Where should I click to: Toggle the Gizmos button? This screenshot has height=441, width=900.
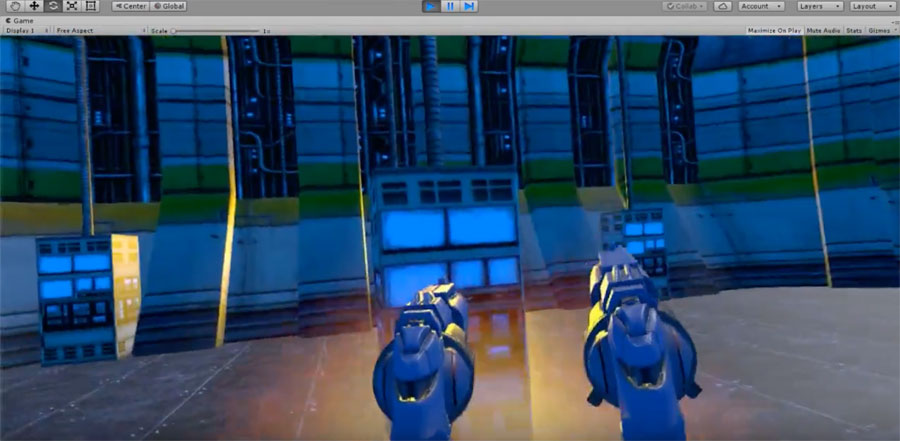click(879, 30)
